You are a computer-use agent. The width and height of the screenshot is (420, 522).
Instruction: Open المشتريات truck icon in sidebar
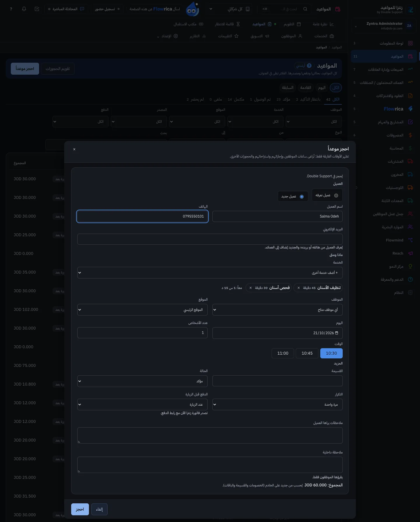click(x=410, y=161)
